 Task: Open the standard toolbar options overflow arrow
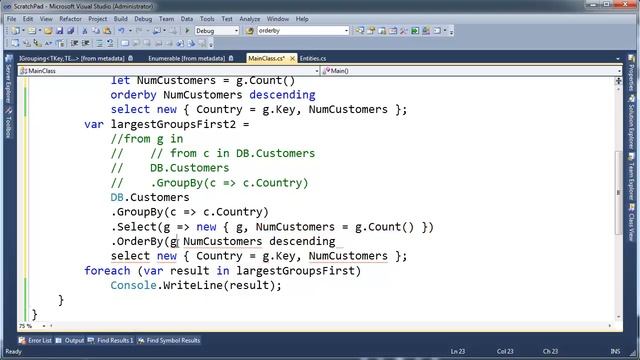tap(451, 31)
